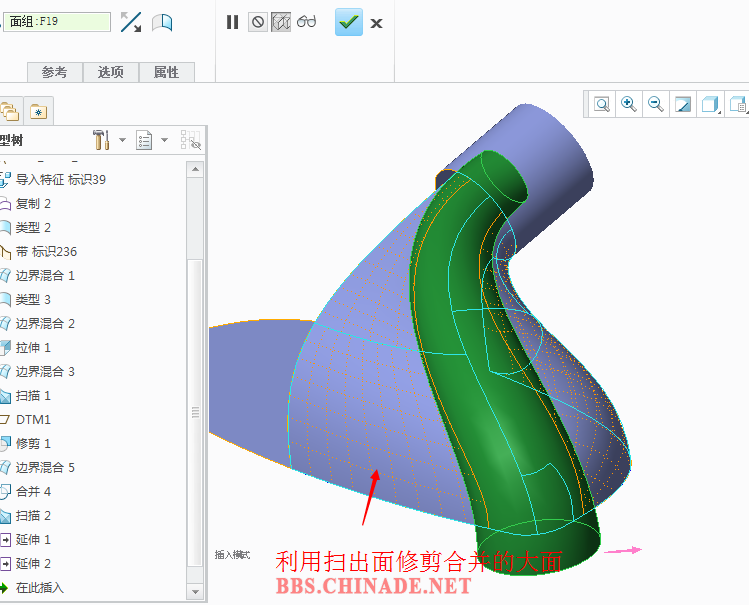Select 合并 4 feature in the tree

click(33, 491)
